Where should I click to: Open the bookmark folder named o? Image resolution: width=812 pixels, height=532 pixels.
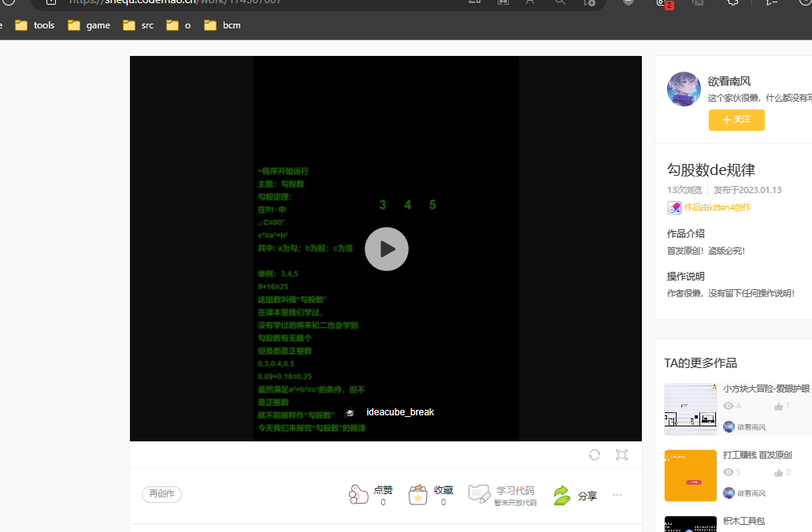point(179,25)
